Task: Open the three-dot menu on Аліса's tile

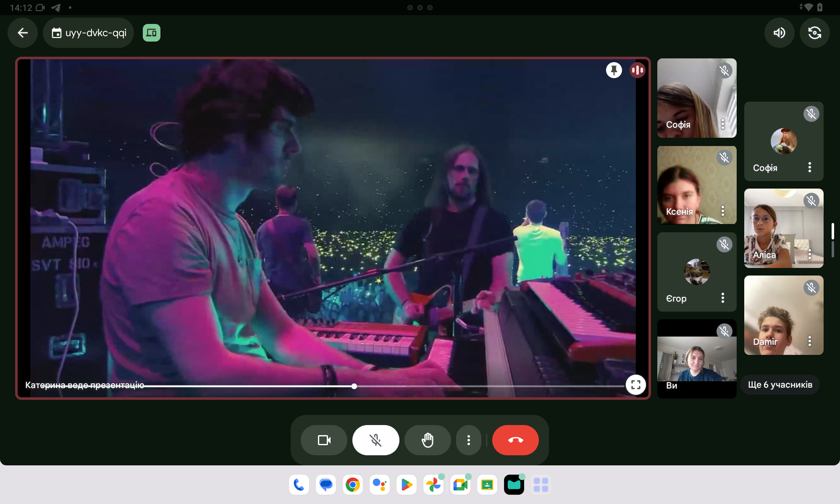Action: click(x=809, y=254)
